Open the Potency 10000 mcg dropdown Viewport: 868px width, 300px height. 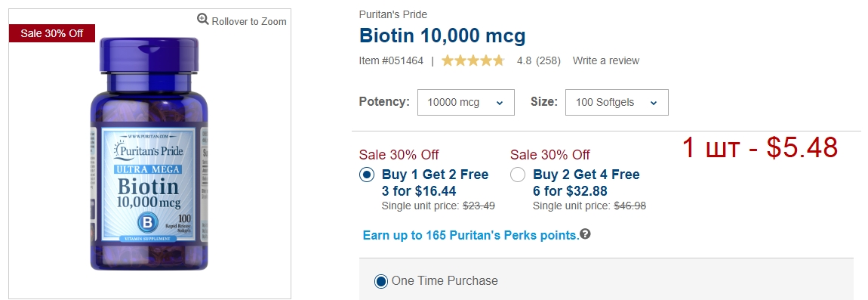point(466,103)
